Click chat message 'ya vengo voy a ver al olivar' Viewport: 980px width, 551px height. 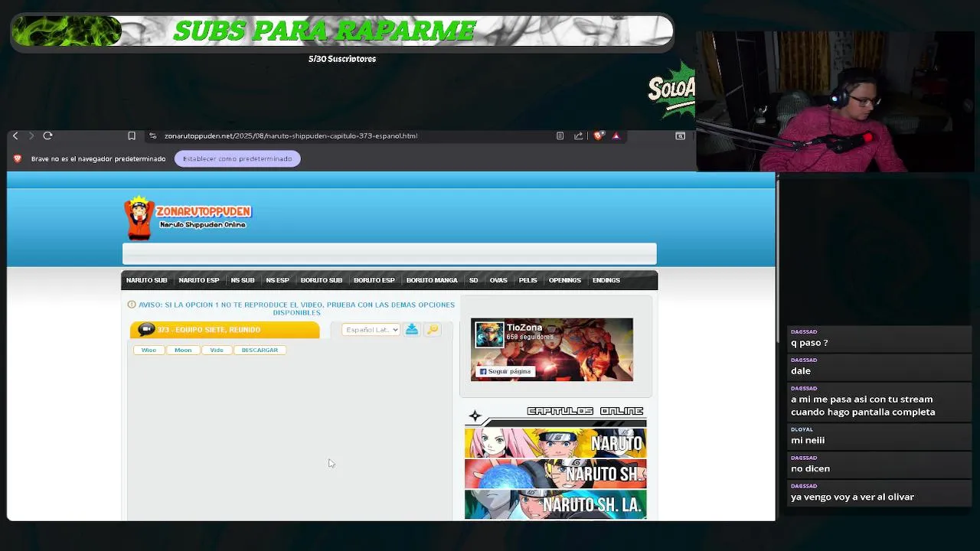point(852,497)
